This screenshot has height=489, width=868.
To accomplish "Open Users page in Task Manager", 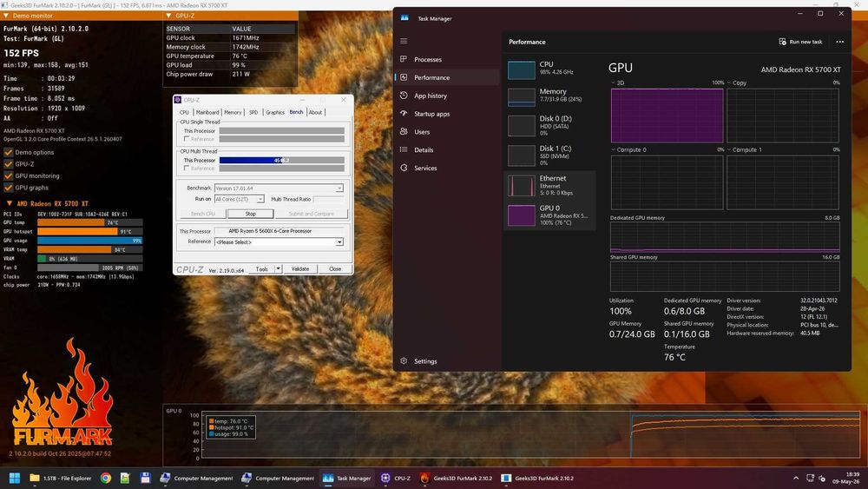I will click(422, 132).
